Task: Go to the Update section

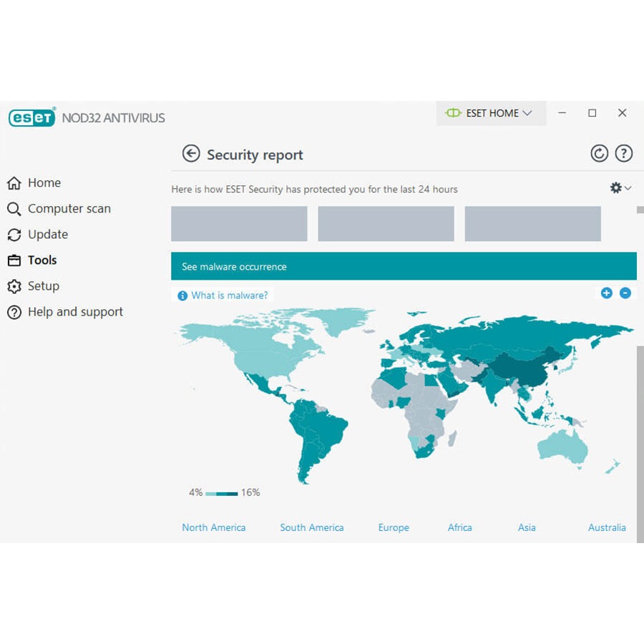Action: (x=48, y=235)
